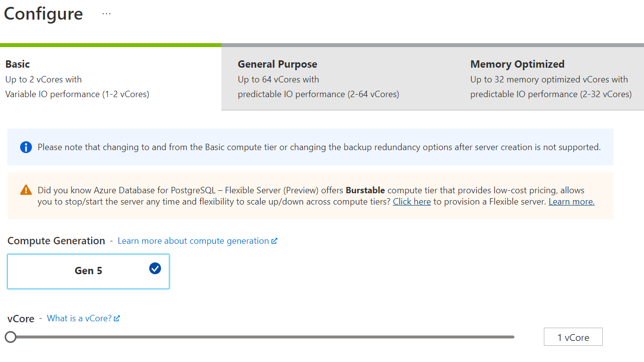This screenshot has height=362, width=644.
Task: Click external-link icon after vCore help link
Action: [x=117, y=318]
